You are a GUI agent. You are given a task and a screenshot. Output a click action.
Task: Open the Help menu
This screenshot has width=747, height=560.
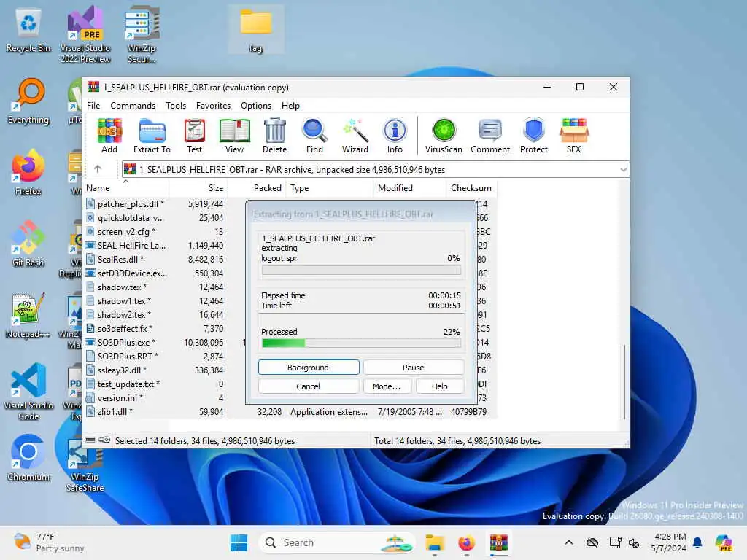coord(290,105)
